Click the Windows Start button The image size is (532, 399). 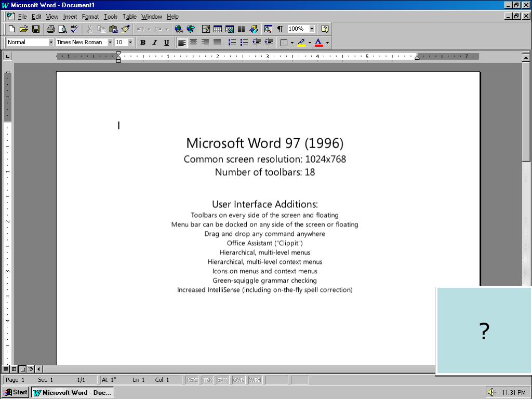point(15,392)
